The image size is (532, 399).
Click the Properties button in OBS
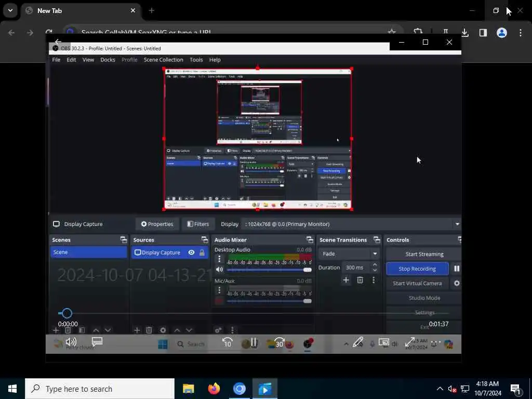tap(157, 224)
